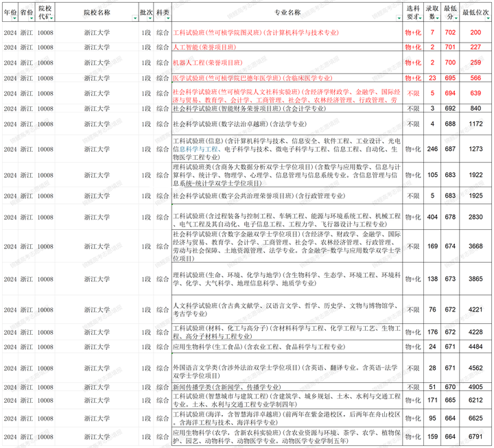Click the enrollment count cell 246
Viewport: 494px width, 448px height.
432,149
